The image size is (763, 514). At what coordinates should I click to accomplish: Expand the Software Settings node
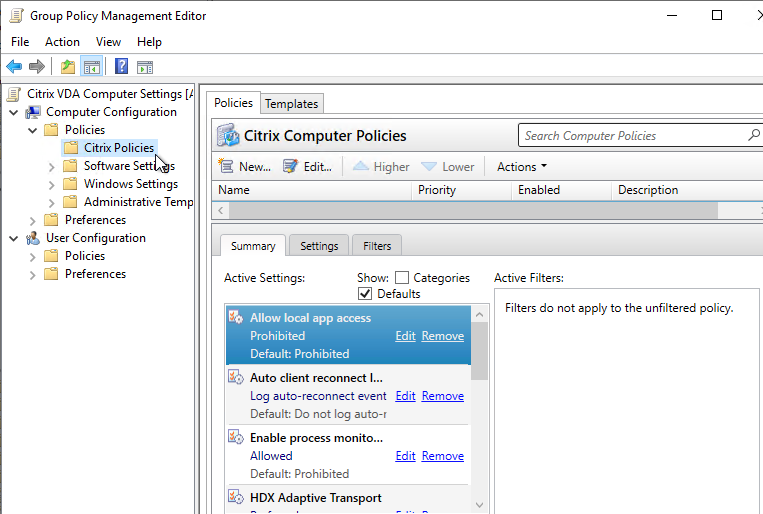(x=52, y=167)
